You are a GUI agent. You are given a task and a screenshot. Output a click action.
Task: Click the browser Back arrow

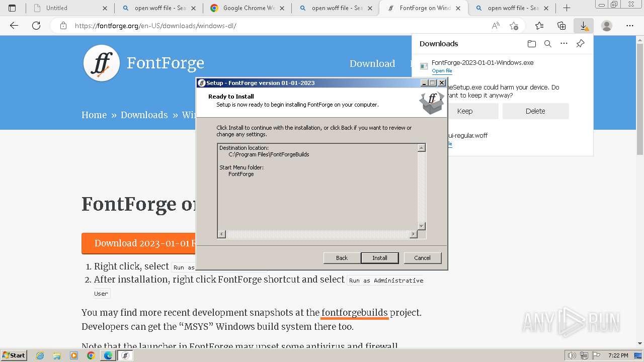click(14, 26)
